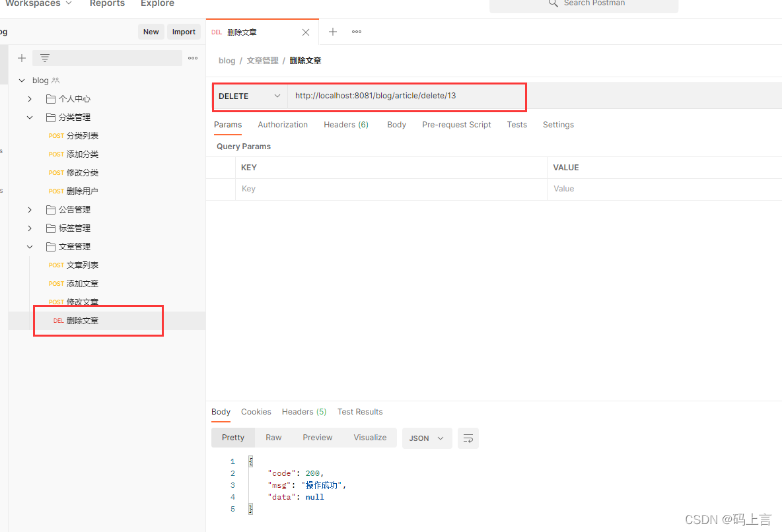Click the filter icon in the sidebar search
The width and height of the screenshot is (782, 532).
[x=44, y=58]
